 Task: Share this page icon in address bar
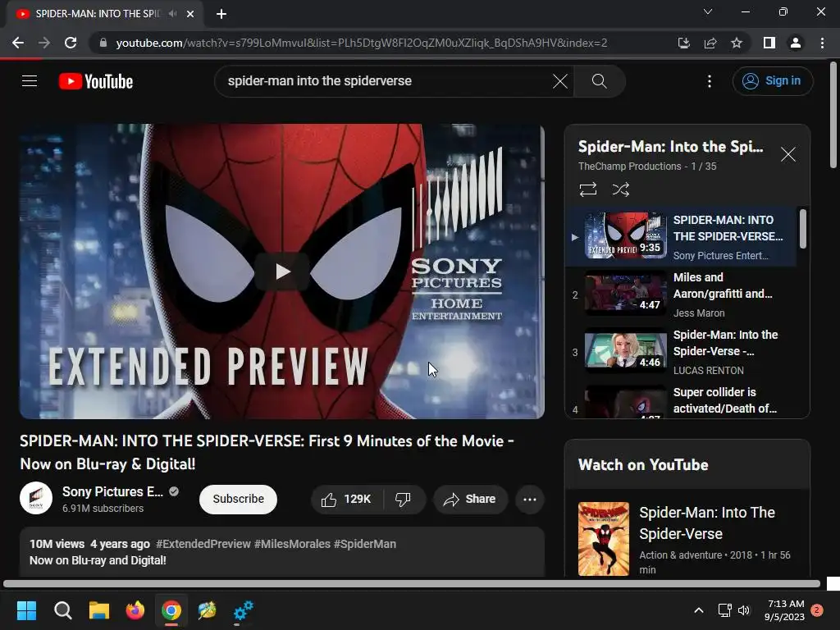pos(710,43)
